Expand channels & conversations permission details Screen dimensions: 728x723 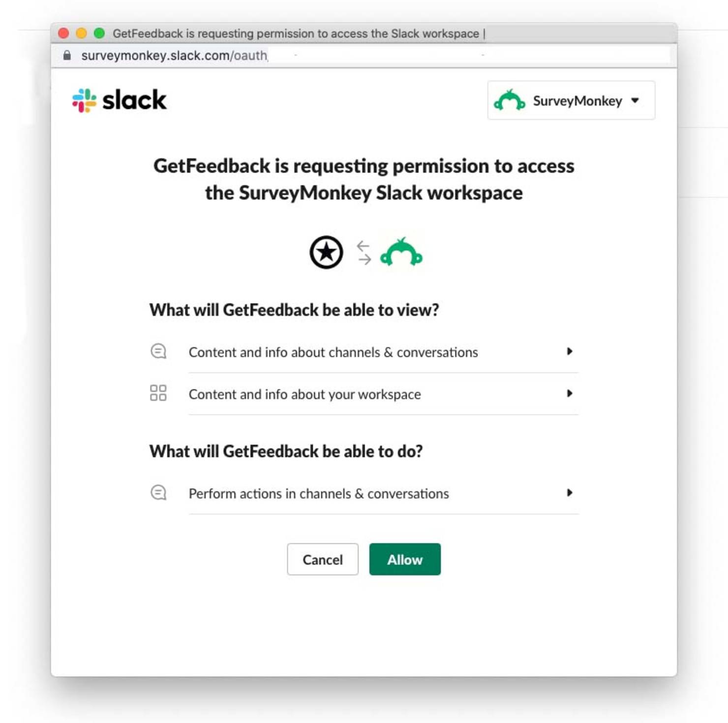point(570,351)
